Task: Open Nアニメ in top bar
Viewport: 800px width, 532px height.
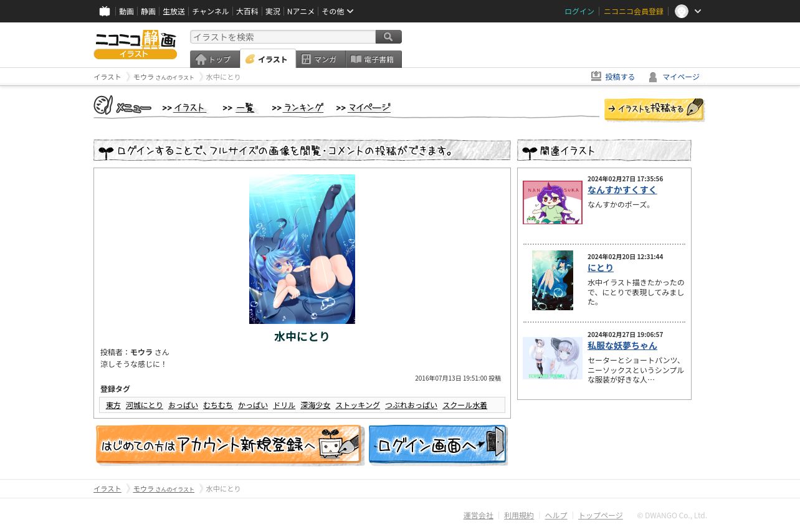Action: tap(301, 11)
